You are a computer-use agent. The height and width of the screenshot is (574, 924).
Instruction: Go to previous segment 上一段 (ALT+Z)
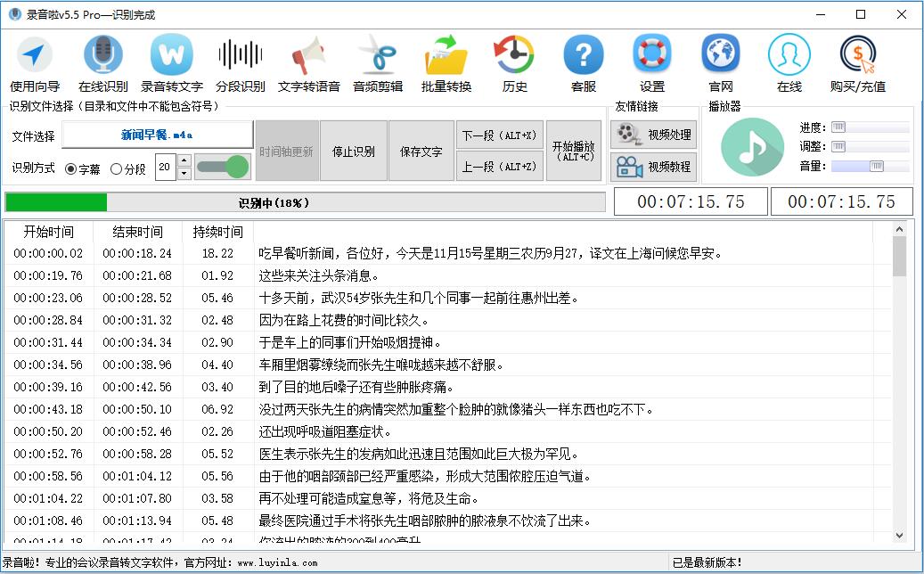499,167
